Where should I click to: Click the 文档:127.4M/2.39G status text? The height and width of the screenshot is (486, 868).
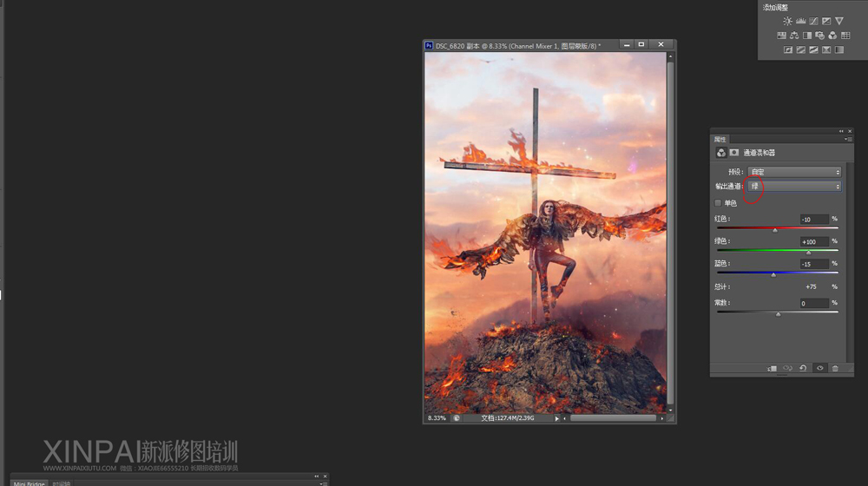508,418
